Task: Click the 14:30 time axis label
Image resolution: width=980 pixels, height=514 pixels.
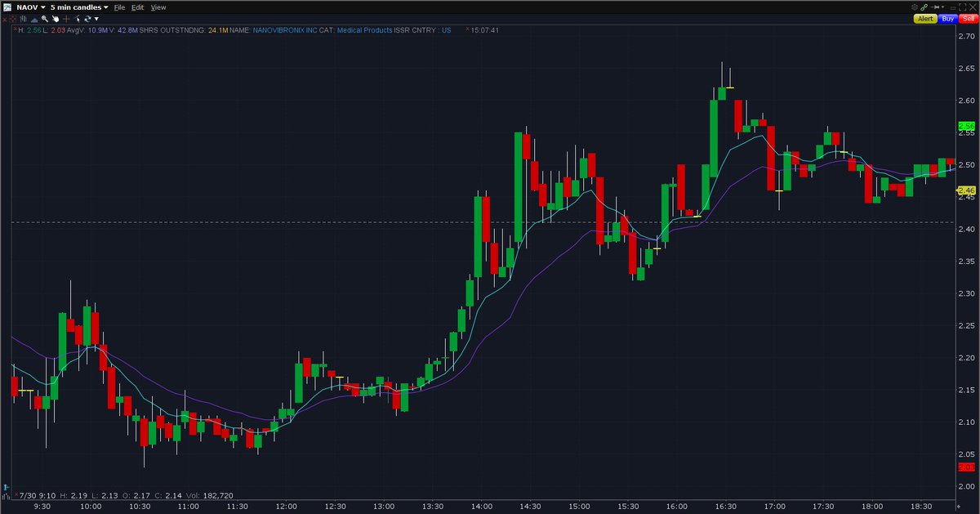Action: (531, 507)
